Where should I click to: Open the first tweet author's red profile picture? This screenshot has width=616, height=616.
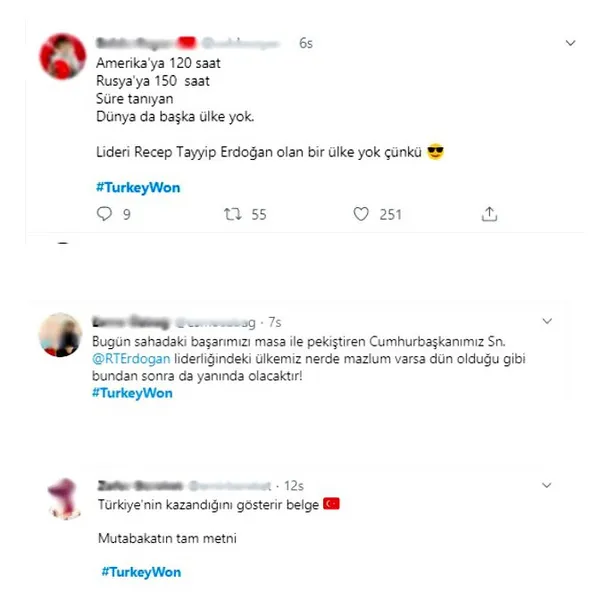click(x=62, y=58)
